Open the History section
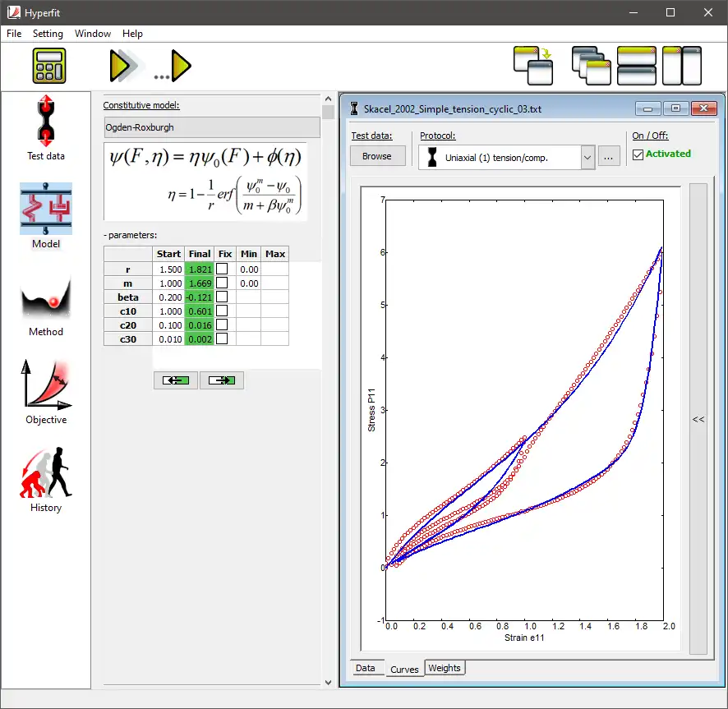728x709 pixels. [45, 479]
